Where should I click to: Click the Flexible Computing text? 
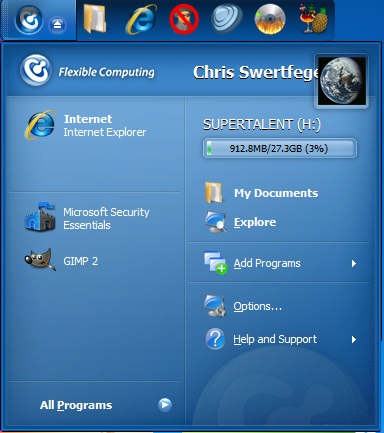tap(107, 72)
